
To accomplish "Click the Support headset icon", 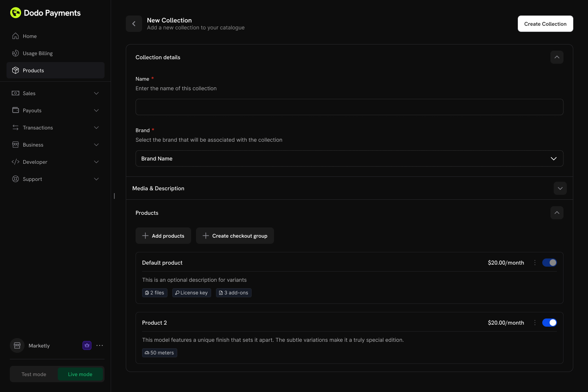I will (15, 179).
